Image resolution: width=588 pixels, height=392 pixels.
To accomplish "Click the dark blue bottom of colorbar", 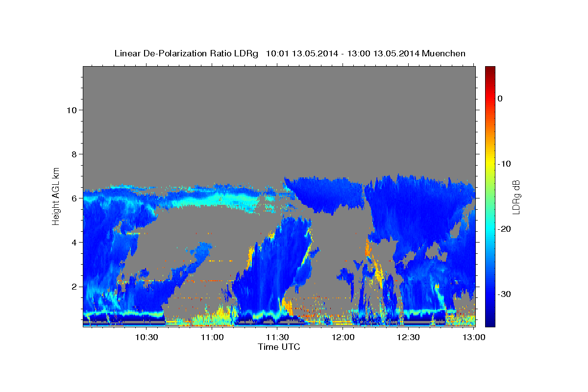I will click(x=490, y=321).
